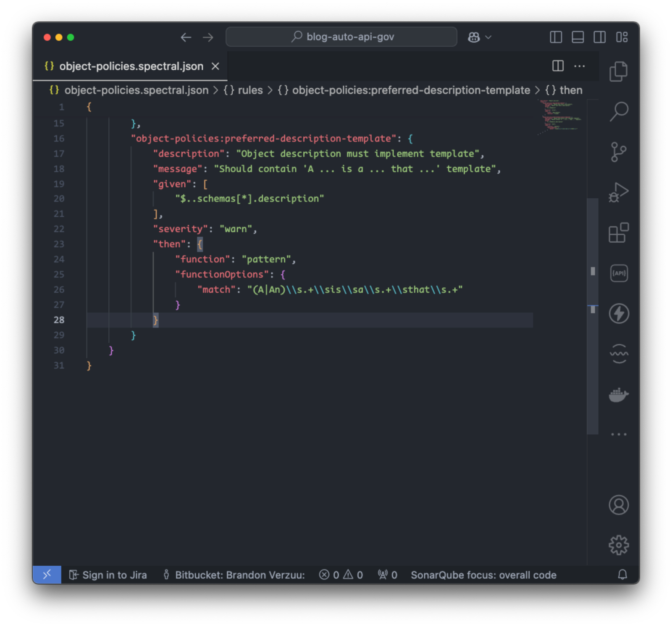Open Thunder Client lightning icon
Screen dimensions: 672x627
[x=618, y=314]
